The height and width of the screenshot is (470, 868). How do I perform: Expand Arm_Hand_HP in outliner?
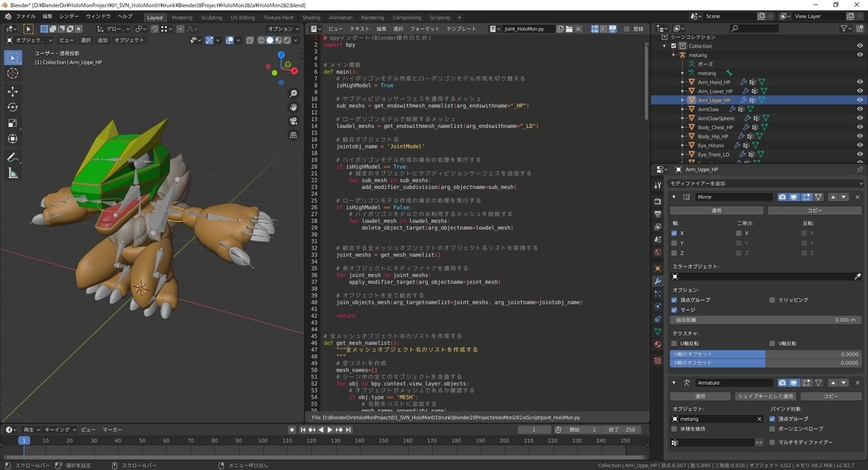point(683,82)
